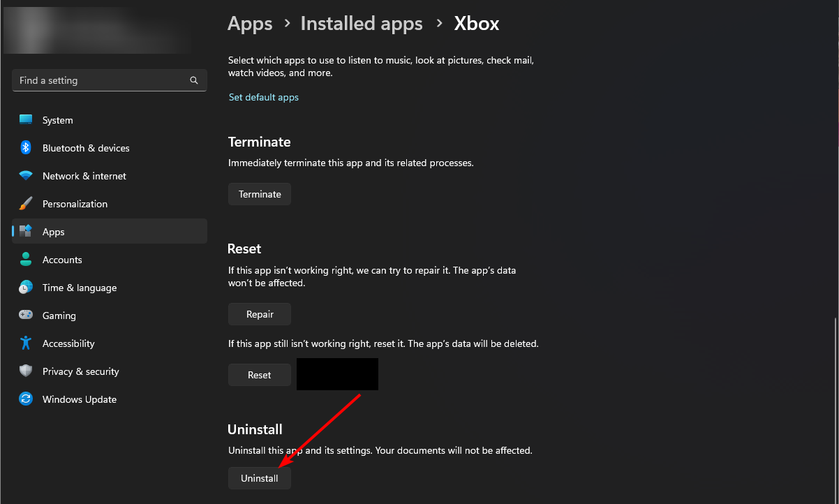Click the Uninstall button
Viewport: 839px width, 504px height.
tap(260, 478)
